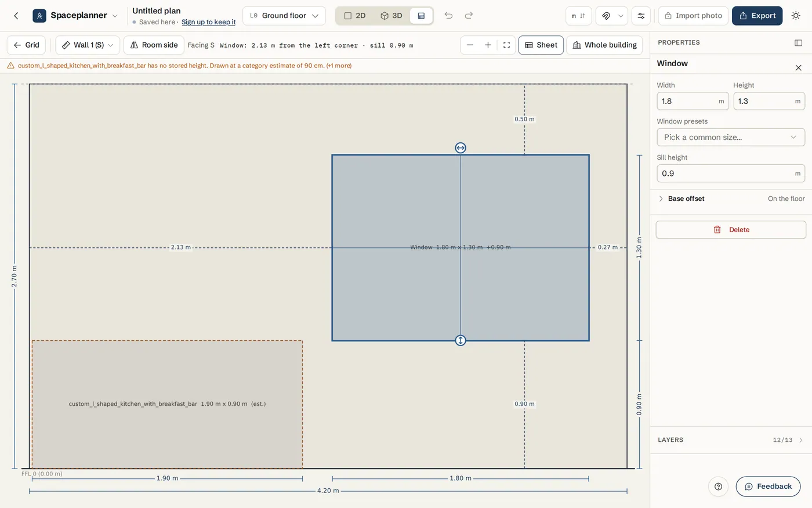Viewport: 812px width, 508px height.
Task: Open the Wall 1 (S) selector
Action: tap(88, 45)
